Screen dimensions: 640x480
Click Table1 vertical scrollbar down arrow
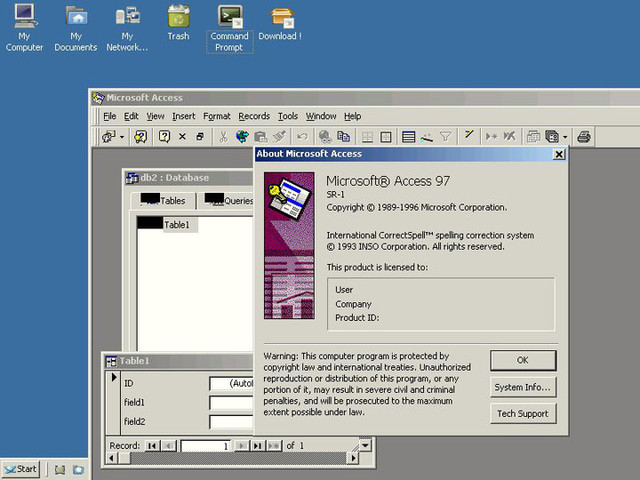click(x=365, y=445)
